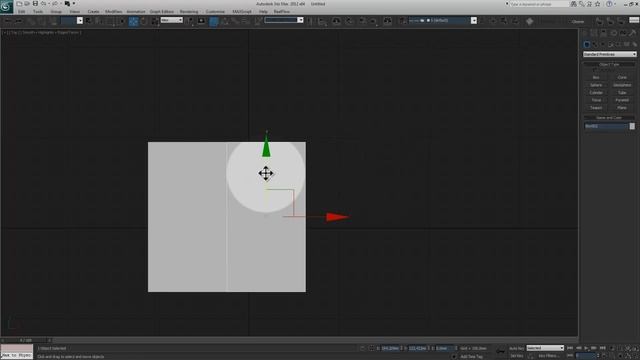Toggle Auto Key animation mode
Viewport: 640px width, 360px height.
point(516,348)
